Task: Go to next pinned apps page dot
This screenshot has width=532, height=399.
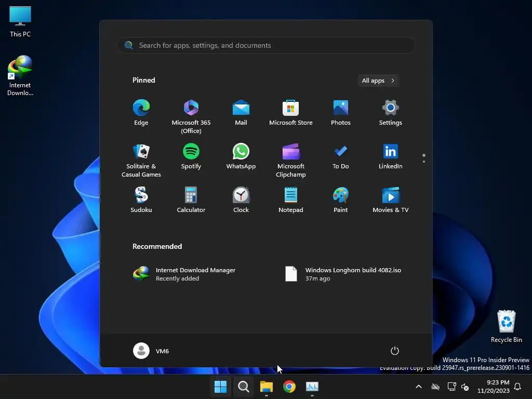Action: point(424,162)
